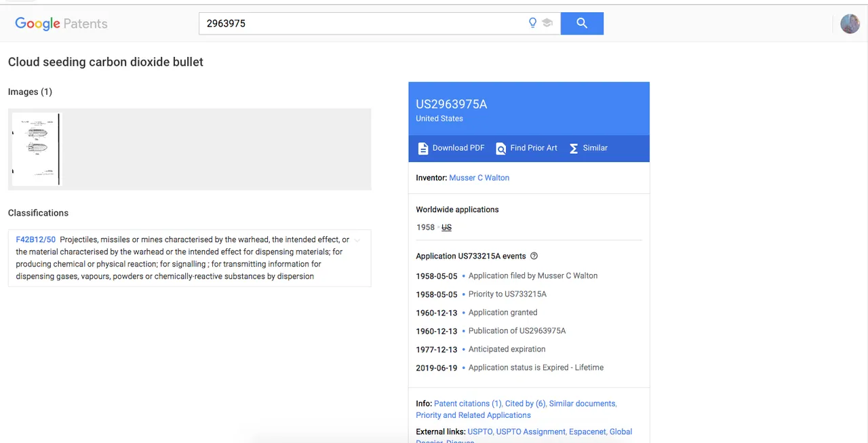Click the 'Publication of US2963975A' event
Image resolution: width=868 pixels, height=443 pixels.
(517, 330)
